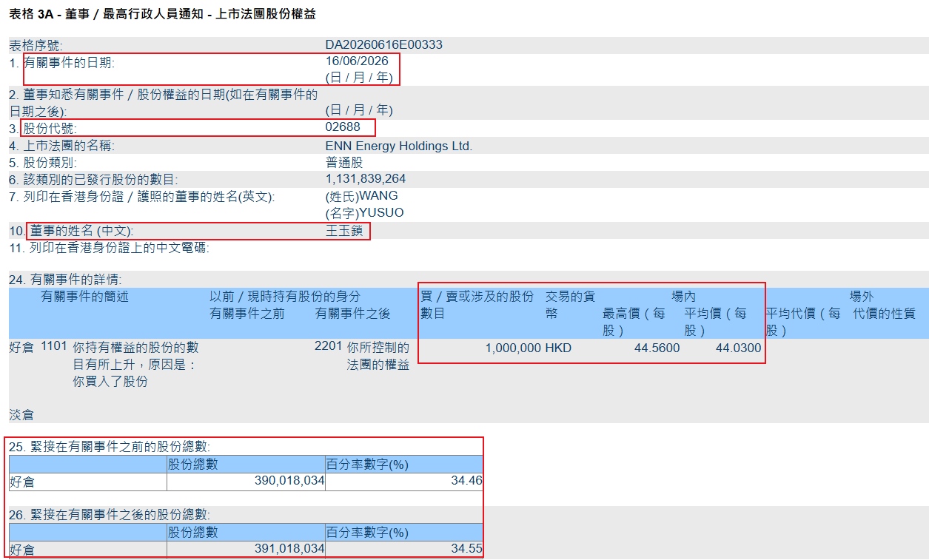Click heading 緊接在有關事件之後的股份總數

click(x=120, y=514)
